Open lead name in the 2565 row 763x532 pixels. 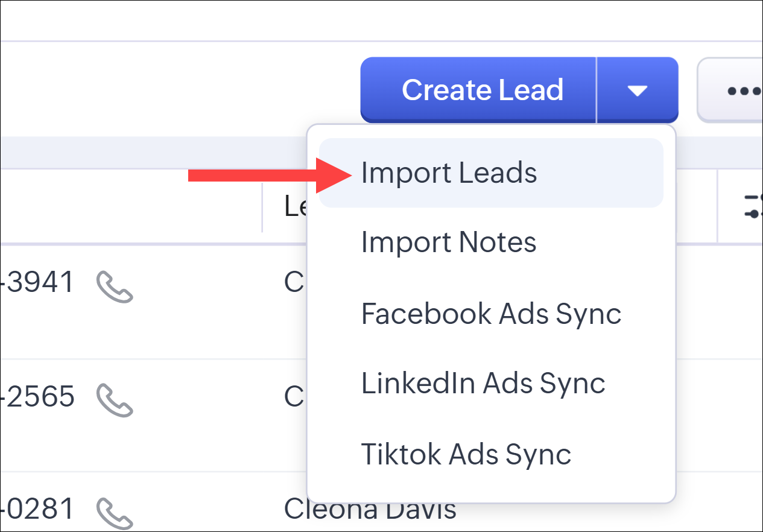294,397
